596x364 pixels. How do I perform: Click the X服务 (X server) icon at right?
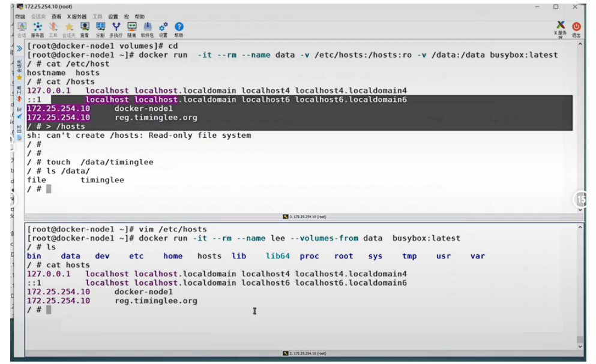pos(560,29)
